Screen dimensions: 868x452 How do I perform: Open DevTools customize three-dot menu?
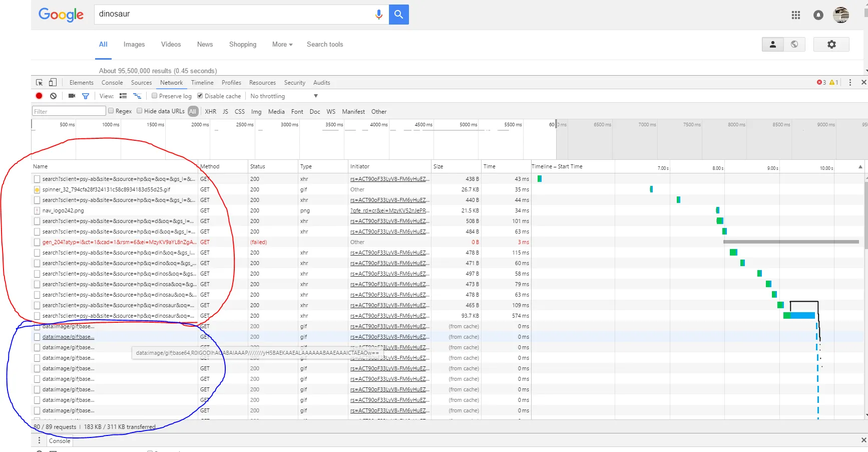(850, 83)
